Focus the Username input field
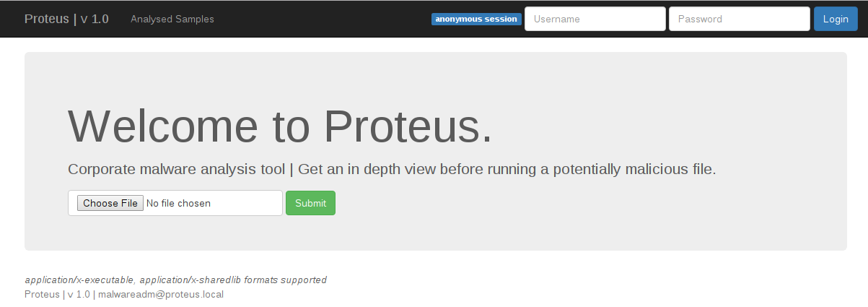The image size is (868, 307). [595, 19]
